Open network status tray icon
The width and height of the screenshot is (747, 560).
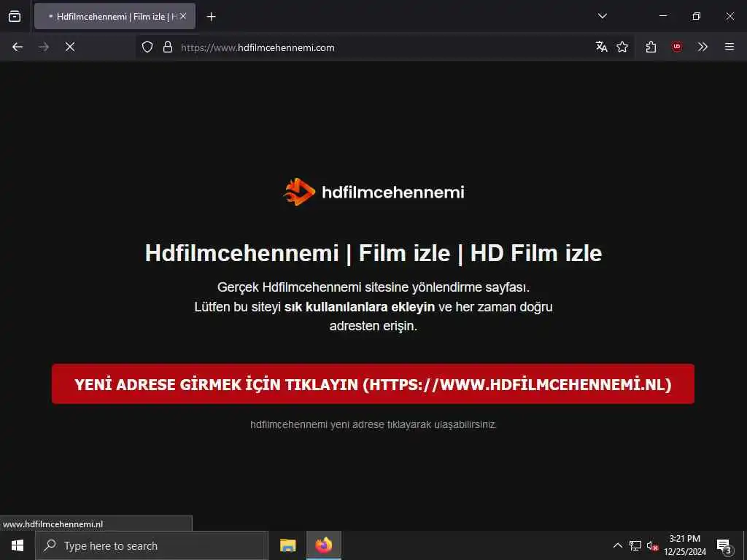coord(635,545)
